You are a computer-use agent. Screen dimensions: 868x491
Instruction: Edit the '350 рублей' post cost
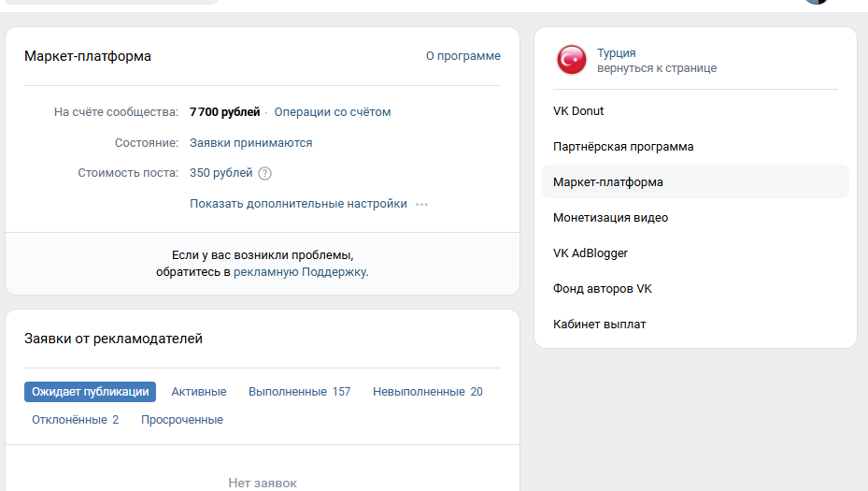tap(221, 173)
